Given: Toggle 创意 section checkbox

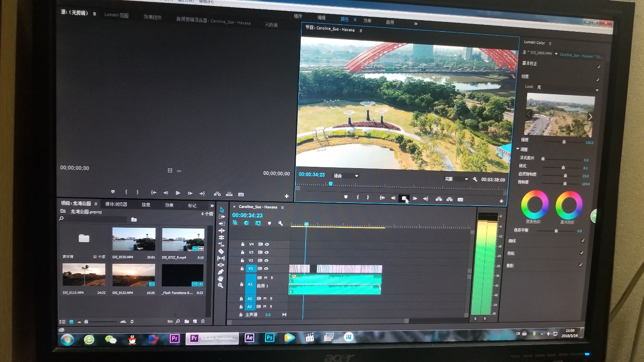Looking at the screenshot, I should (598, 79).
